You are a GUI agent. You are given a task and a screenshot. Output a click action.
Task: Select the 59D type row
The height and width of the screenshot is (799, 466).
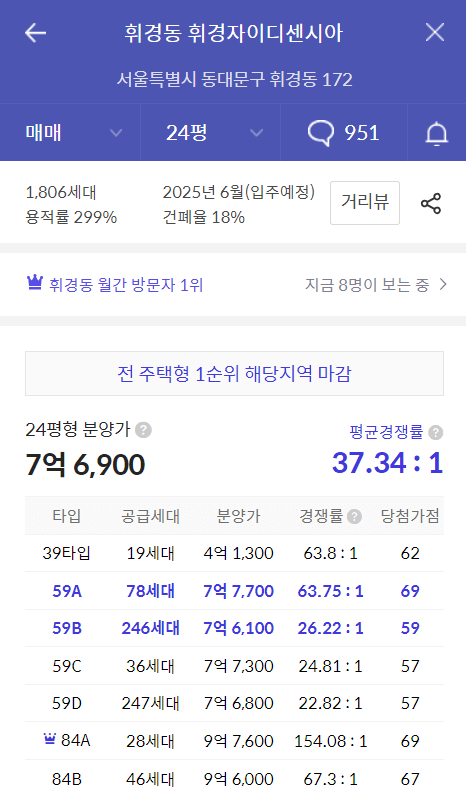[x=234, y=703]
